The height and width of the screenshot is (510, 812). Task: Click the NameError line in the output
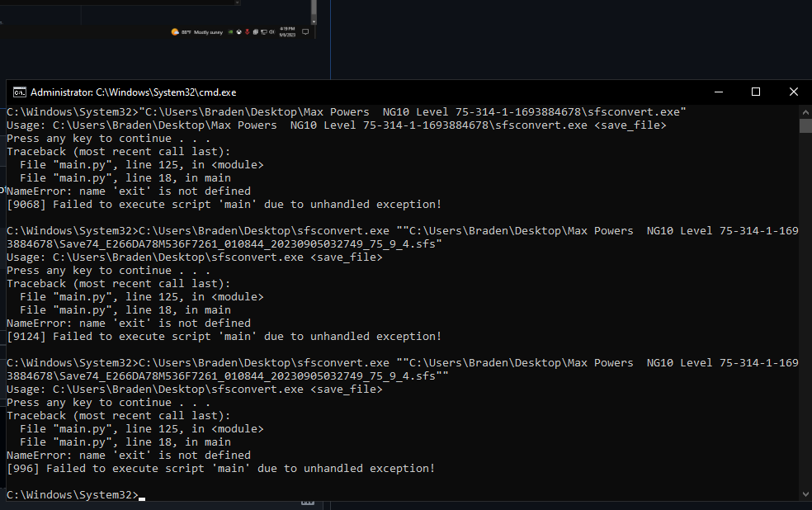point(125,191)
